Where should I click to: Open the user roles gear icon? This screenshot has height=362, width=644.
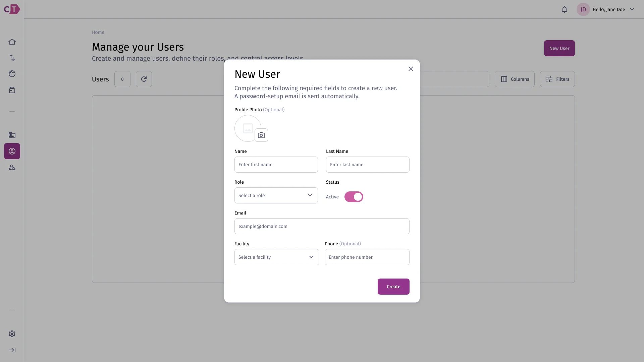tap(12, 167)
